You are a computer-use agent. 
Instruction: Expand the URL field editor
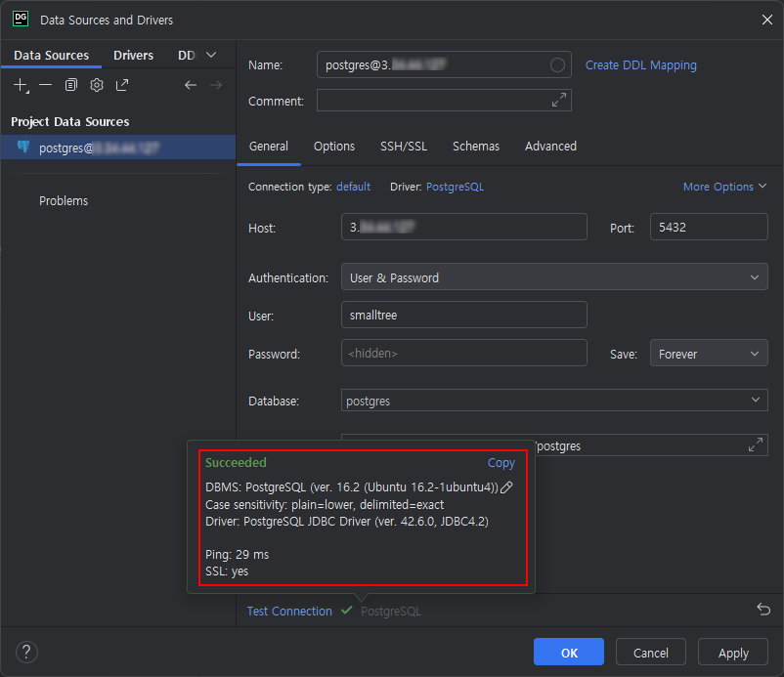click(x=755, y=444)
